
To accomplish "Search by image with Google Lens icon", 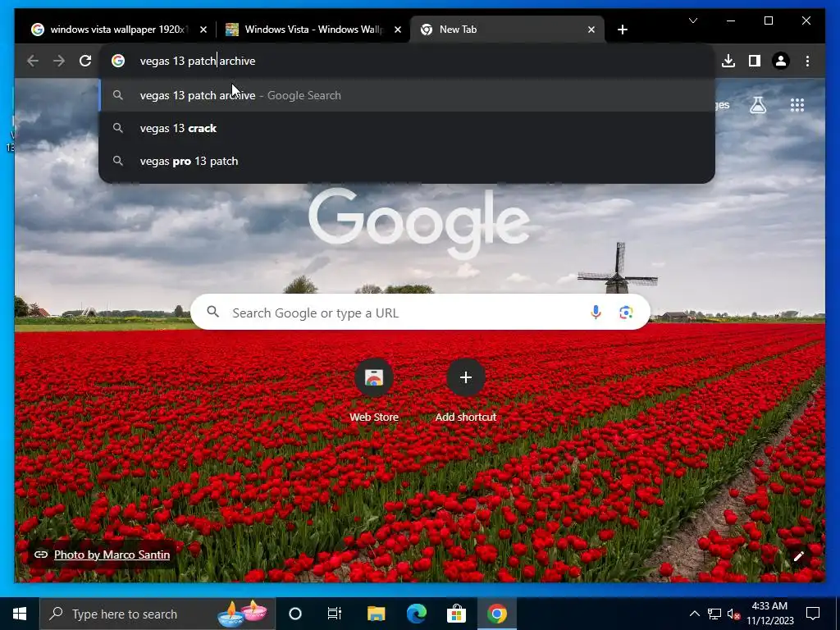I will coord(626,313).
